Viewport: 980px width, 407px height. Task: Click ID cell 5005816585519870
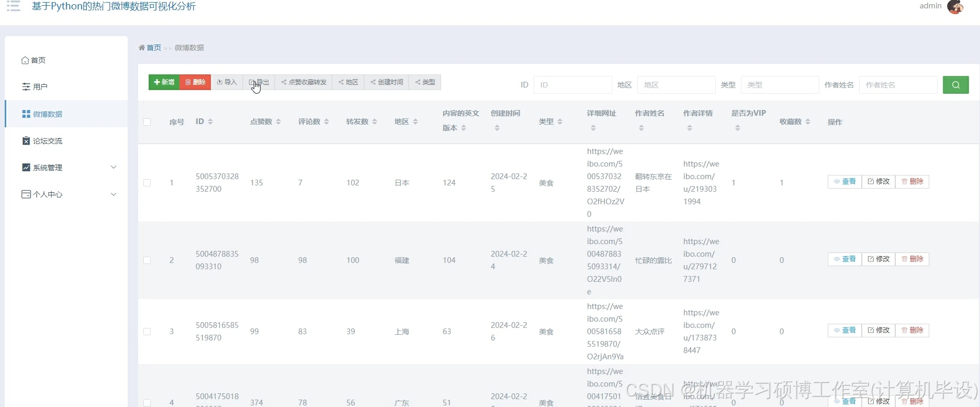tap(217, 332)
